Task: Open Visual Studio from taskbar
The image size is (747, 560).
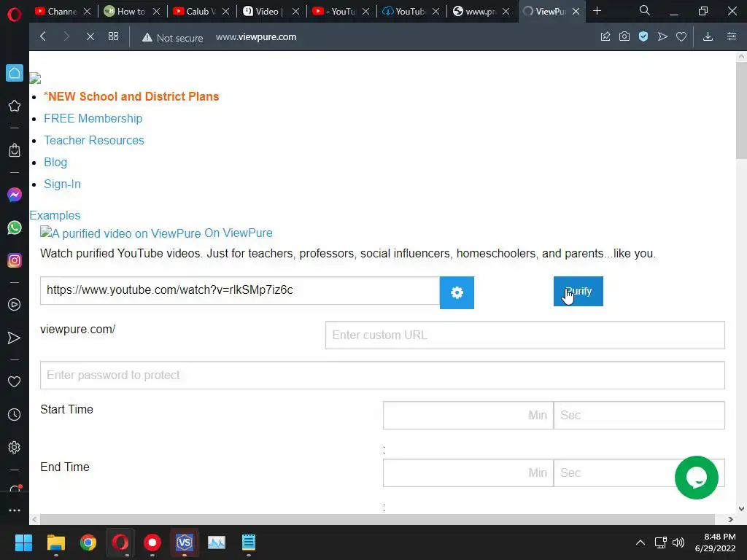Action: [x=185, y=542]
